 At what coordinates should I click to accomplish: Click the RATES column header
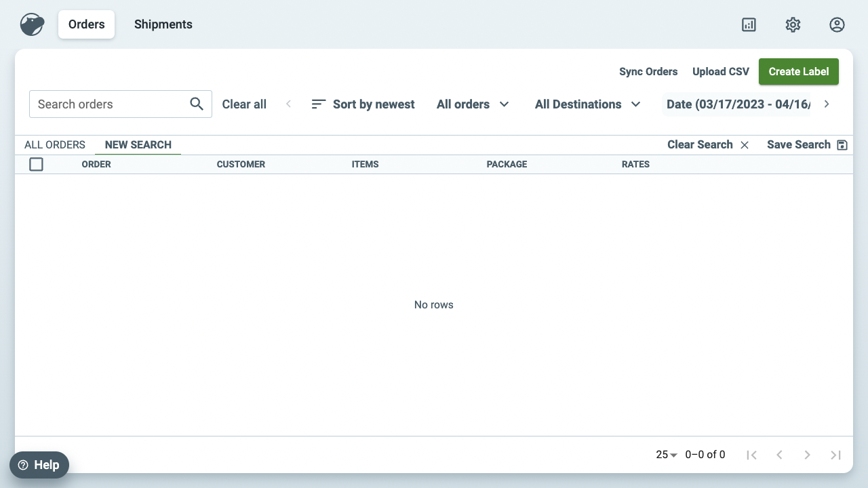click(x=635, y=164)
